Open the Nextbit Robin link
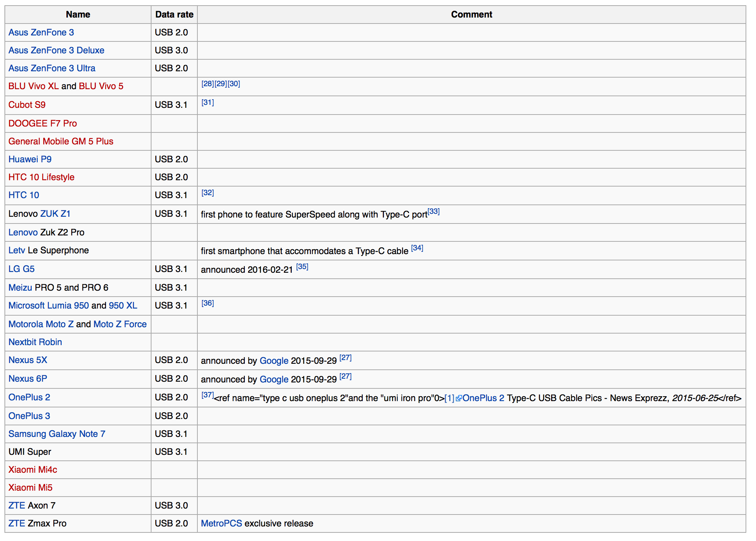756x541 pixels. 35,342
